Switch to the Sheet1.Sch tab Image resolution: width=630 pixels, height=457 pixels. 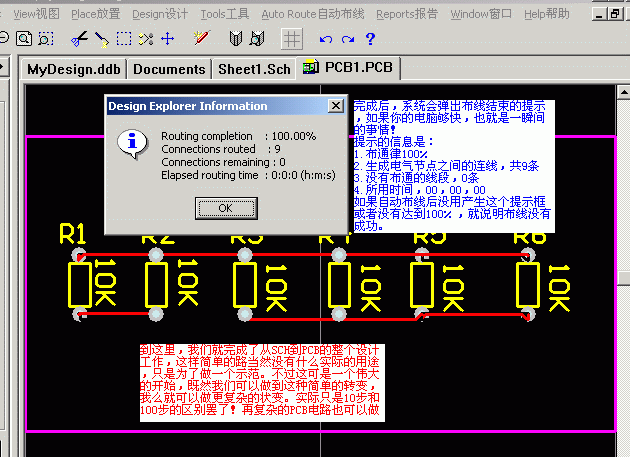(x=254, y=69)
